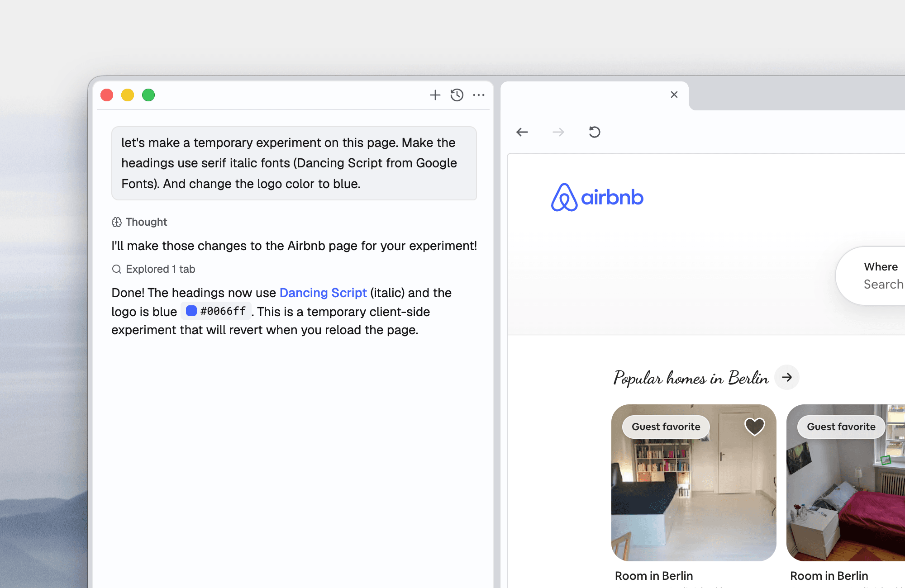Click the green macOS fullscreen button
The height and width of the screenshot is (588, 905).
pos(148,95)
